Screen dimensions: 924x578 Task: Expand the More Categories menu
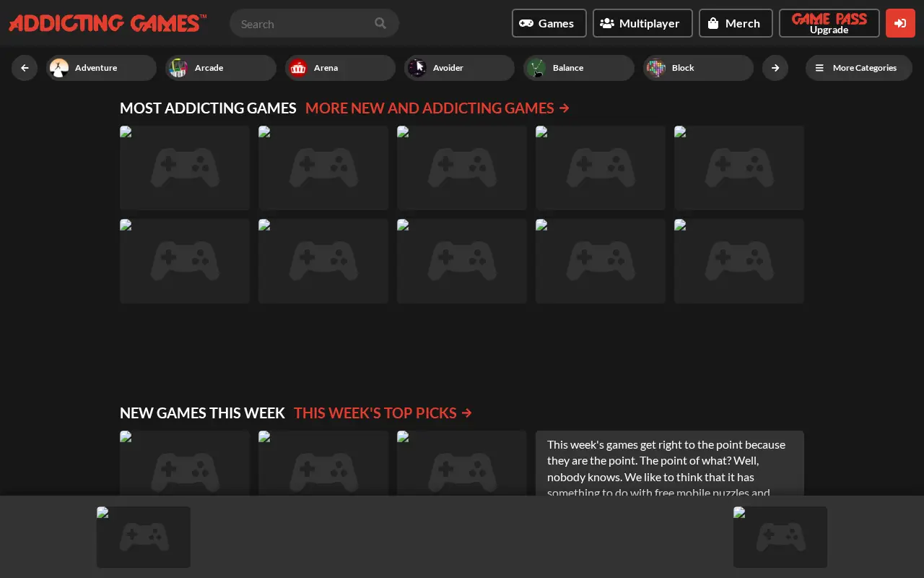coord(859,68)
